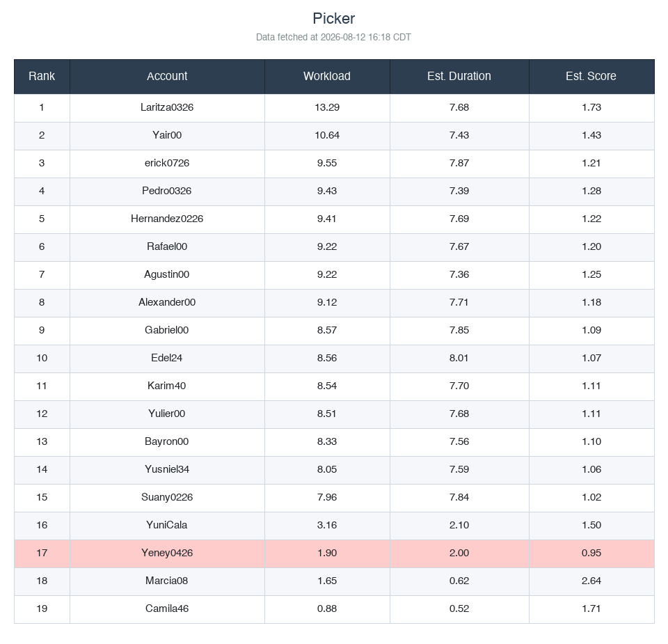668x644 pixels.
Task: Click the Camila46 account cell
Action: pyautogui.click(x=167, y=608)
